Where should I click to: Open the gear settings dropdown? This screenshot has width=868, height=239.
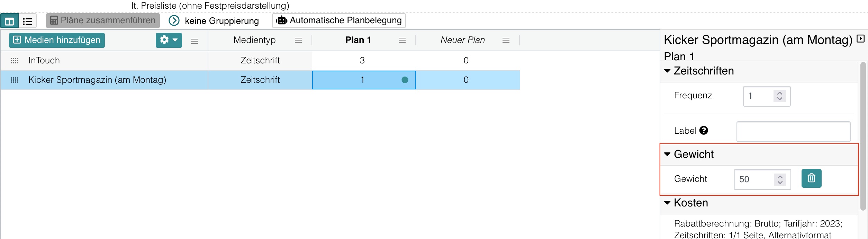click(x=169, y=40)
